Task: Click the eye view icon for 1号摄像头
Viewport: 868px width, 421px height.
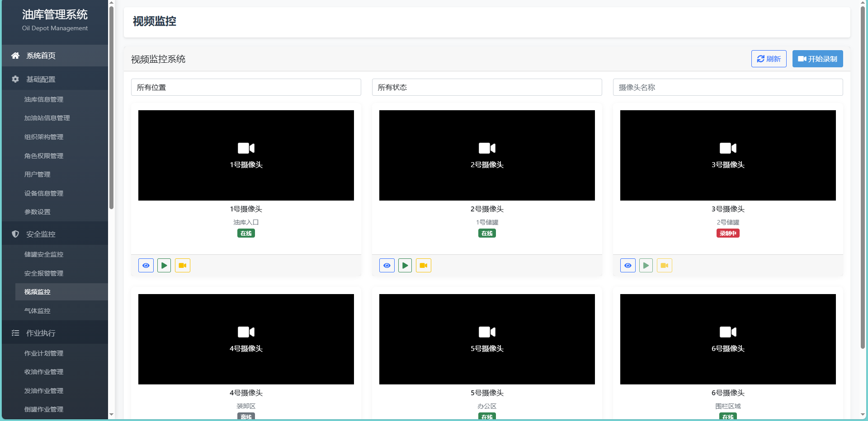Action: pyautogui.click(x=146, y=266)
